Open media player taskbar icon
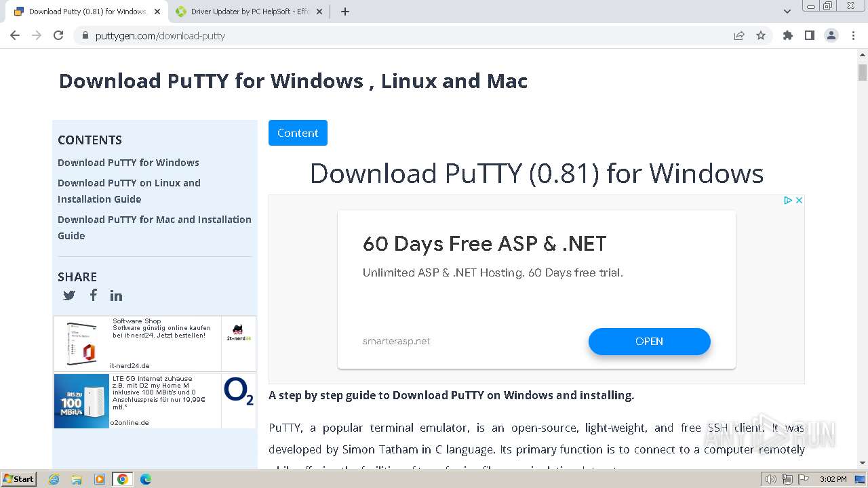The image size is (868, 488). point(100,479)
